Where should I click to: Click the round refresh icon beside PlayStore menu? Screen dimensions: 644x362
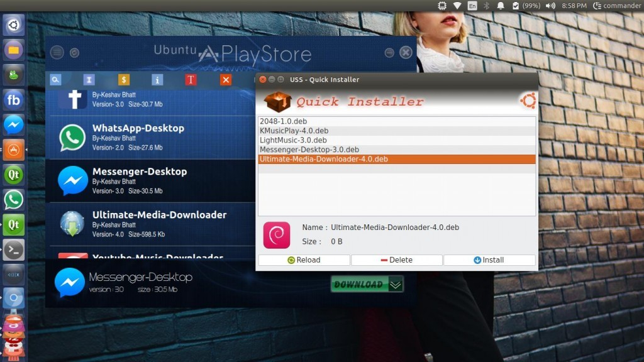click(x=75, y=53)
